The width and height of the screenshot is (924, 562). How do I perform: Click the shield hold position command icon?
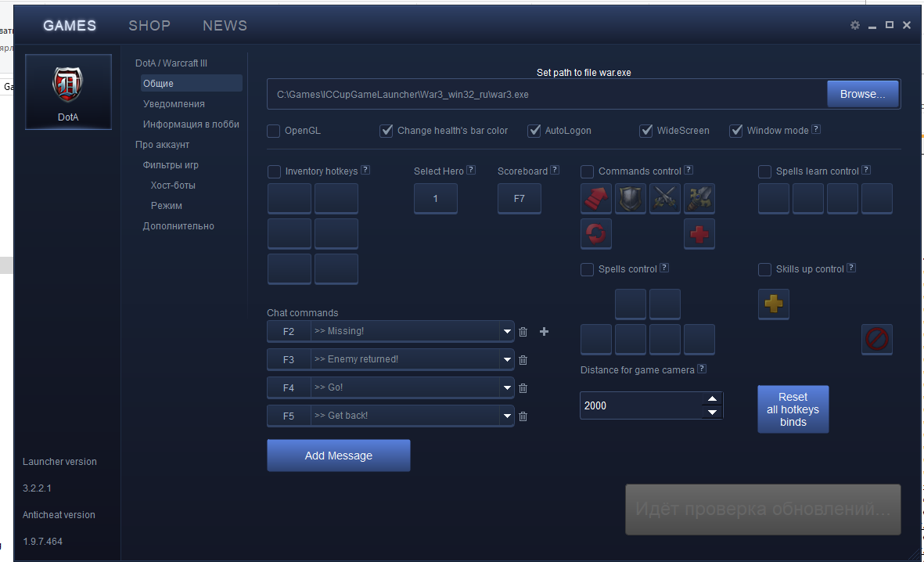pyautogui.click(x=631, y=198)
